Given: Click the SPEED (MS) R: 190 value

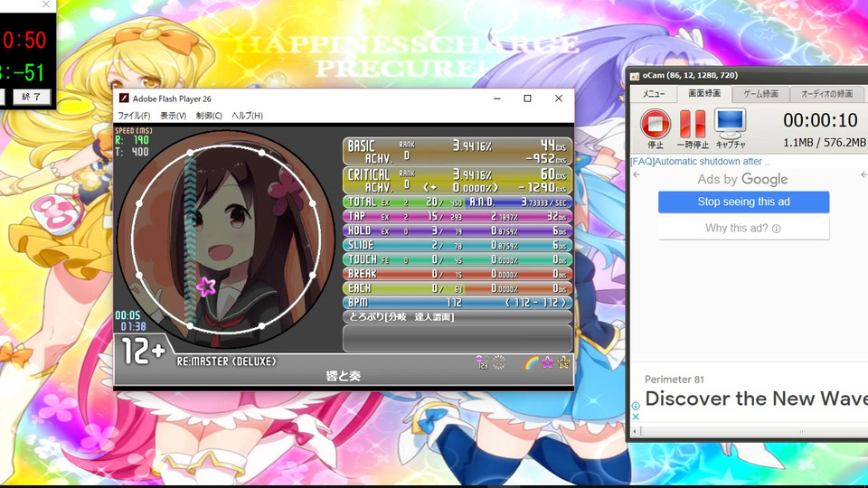Looking at the screenshot, I should 132,141.
